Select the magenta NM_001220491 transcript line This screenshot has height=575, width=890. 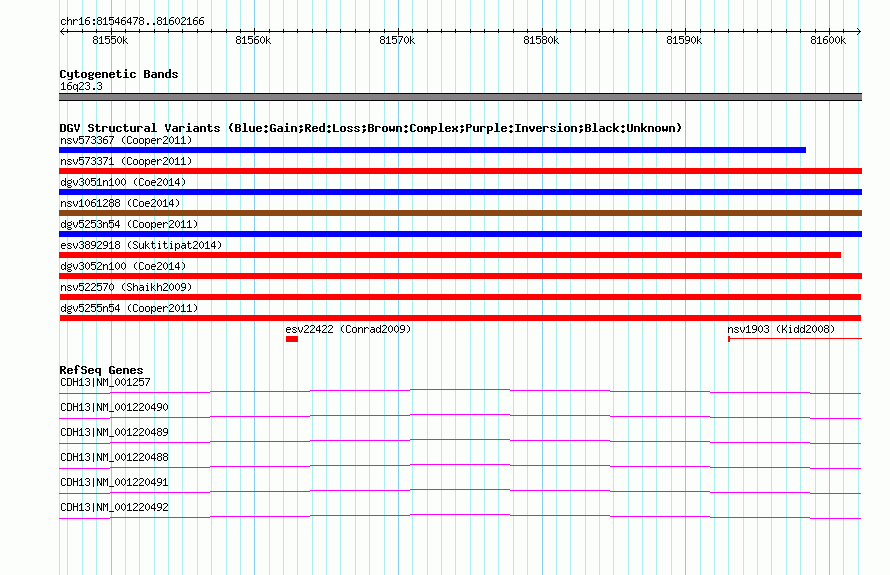[460, 491]
